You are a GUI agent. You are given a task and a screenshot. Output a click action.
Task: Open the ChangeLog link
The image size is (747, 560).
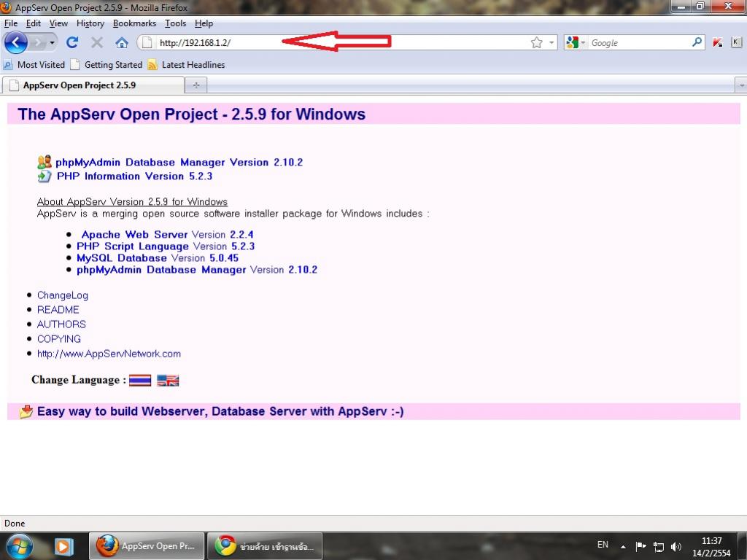pyautogui.click(x=63, y=295)
